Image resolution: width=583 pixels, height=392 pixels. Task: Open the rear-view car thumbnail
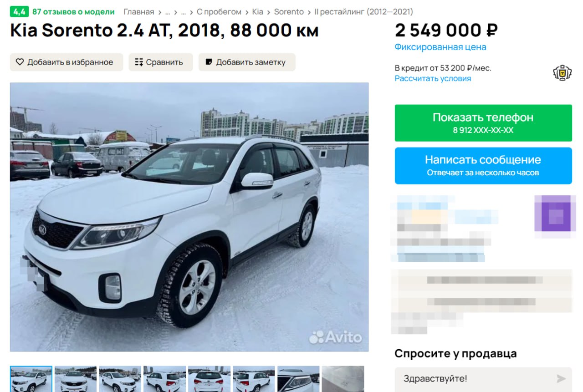[210, 379]
